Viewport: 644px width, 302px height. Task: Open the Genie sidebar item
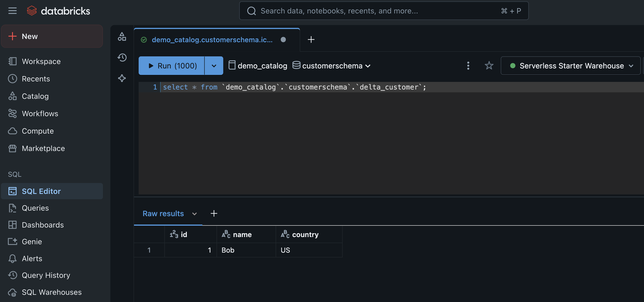[x=32, y=241]
